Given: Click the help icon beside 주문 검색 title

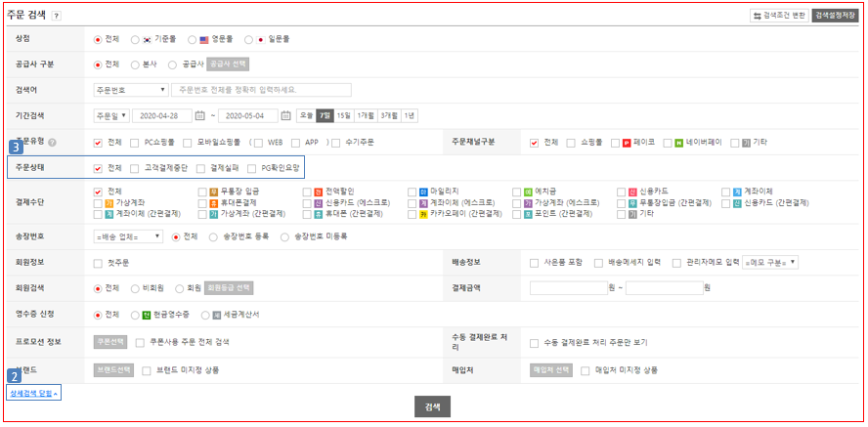Looking at the screenshot, I should tap(57, 17).
